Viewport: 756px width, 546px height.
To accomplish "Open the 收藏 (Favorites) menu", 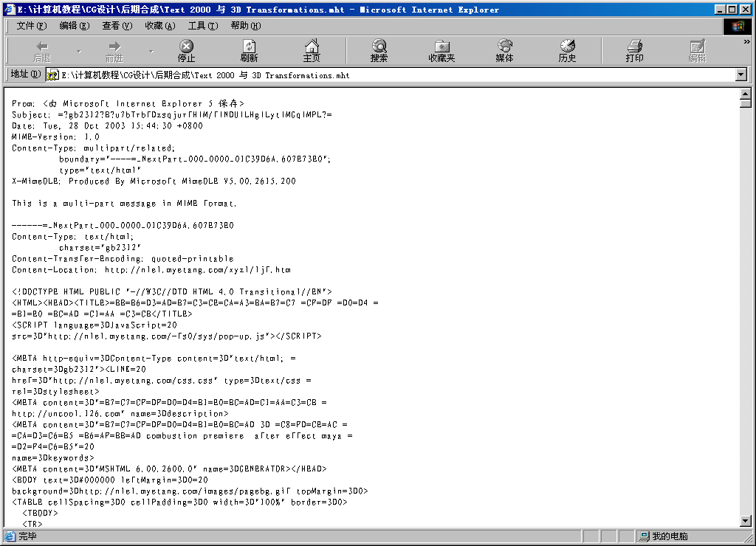I will [159, 26].
